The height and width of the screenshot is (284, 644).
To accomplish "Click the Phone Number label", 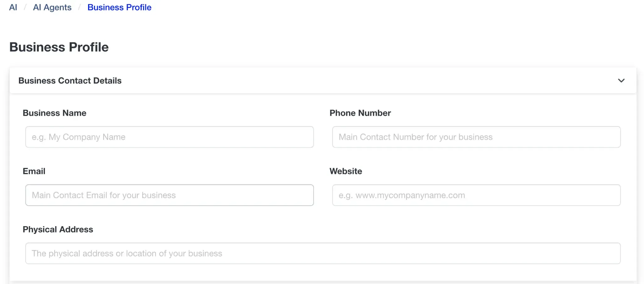I will point(360,113).
